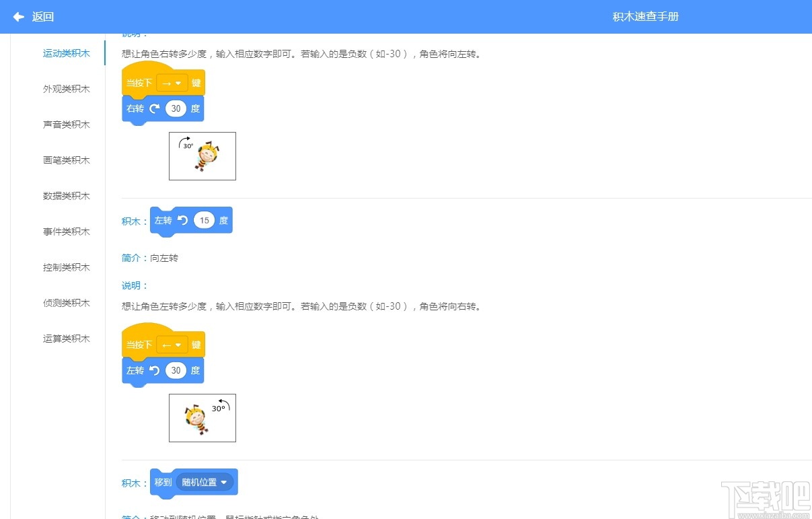Click the 返回 link in header
The width and height of the screenshot is (812, 519).
tap(42, 17)
